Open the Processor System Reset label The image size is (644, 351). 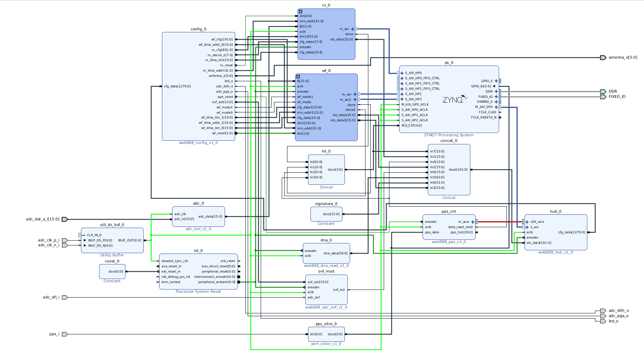[x=198, y=292]
